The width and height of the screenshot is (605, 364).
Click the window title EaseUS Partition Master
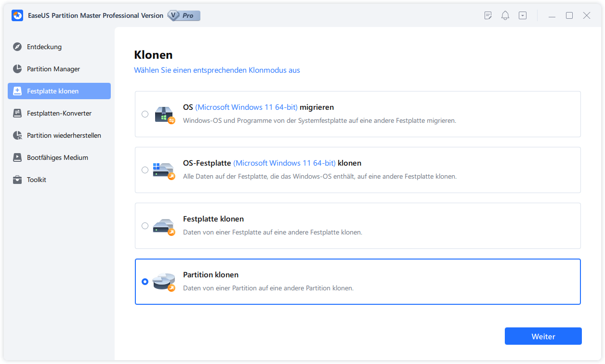[95, 15]
